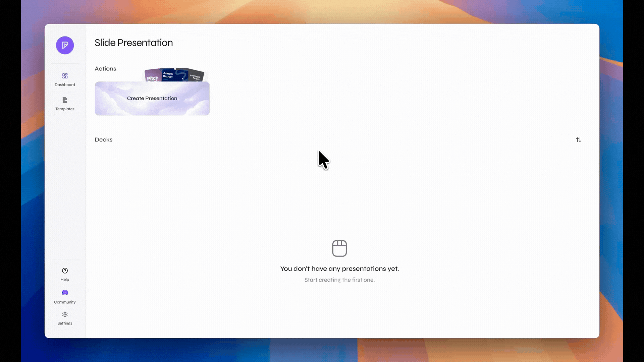This screenshot has width=644, height=362.
Task: Click the Slide Presentation page title
Action: coord(133,43)
